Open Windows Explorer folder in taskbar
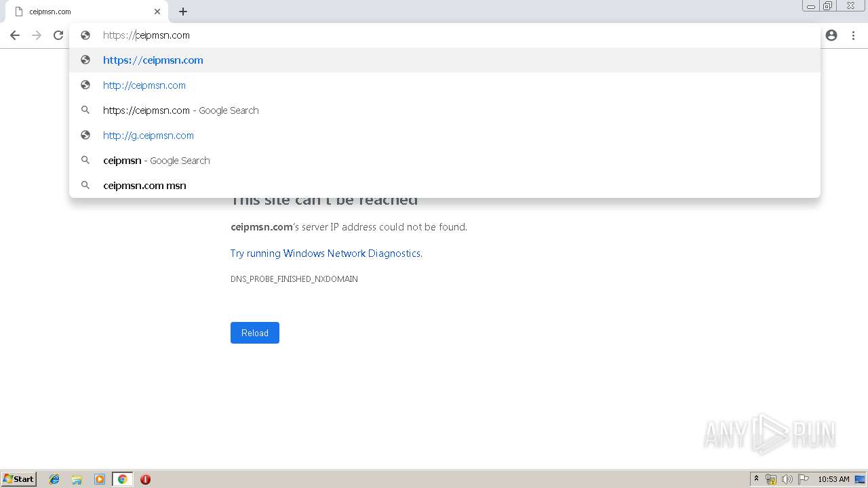The image size is (868, 488). tap(77, 479)
